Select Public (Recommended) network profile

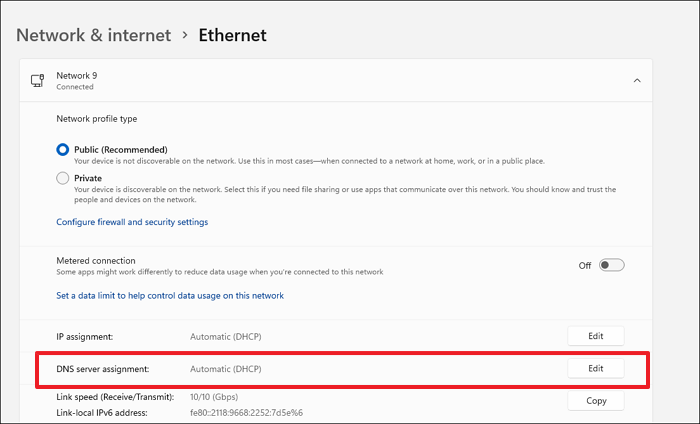63,149
